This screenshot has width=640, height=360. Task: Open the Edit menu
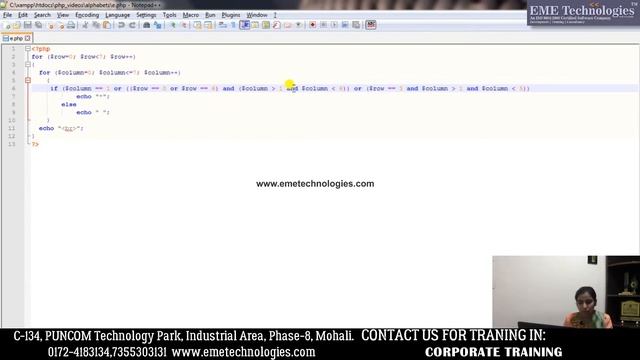[x=23, y=15]
